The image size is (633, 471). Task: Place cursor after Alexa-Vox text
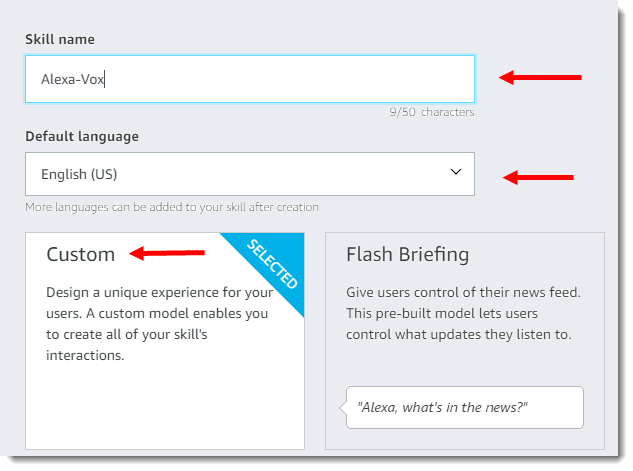pos(105,79)
